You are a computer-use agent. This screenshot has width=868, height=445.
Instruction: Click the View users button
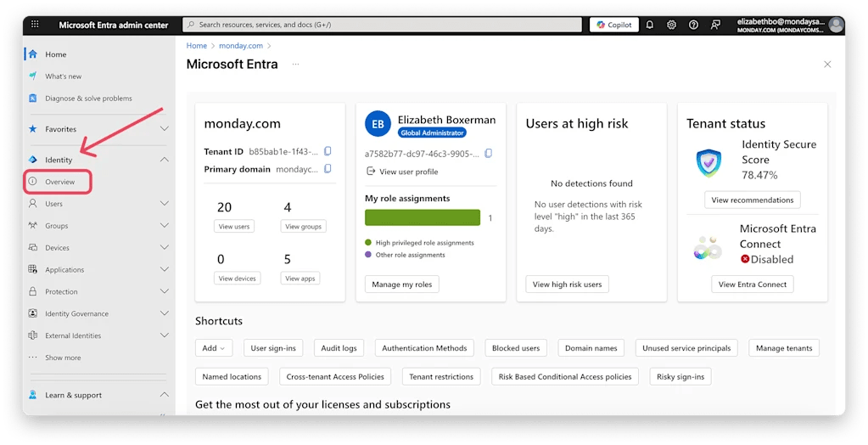(234, 226)
